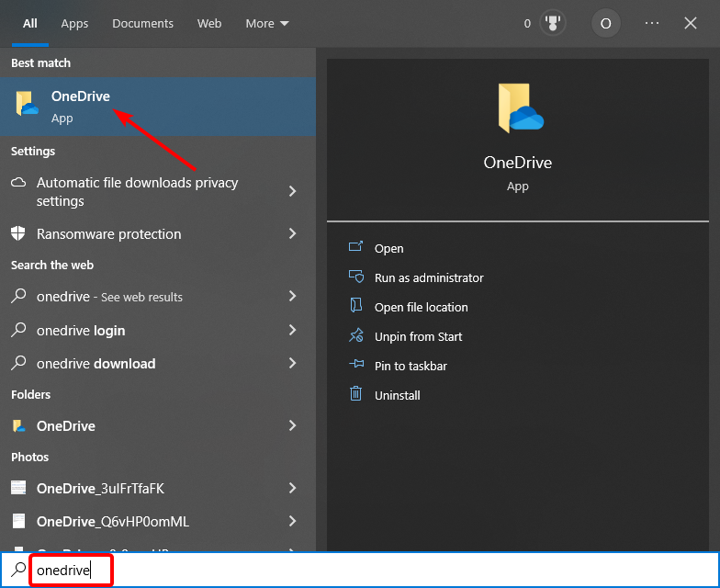Screen dimensions: 720x588
Task: Expand arrow beside OneDrive folder result
Action: (x=293, y=425)
